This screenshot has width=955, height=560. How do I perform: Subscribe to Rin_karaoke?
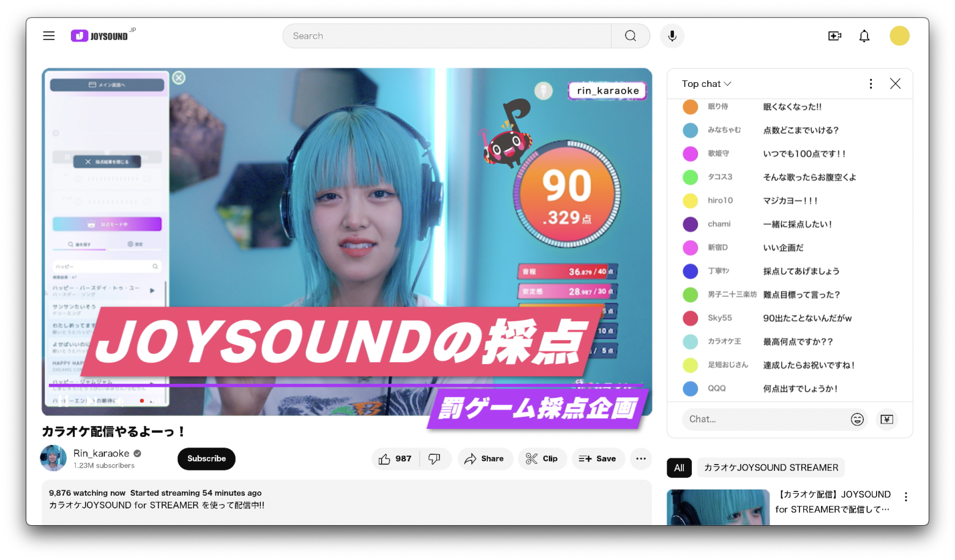pos(206,458)
